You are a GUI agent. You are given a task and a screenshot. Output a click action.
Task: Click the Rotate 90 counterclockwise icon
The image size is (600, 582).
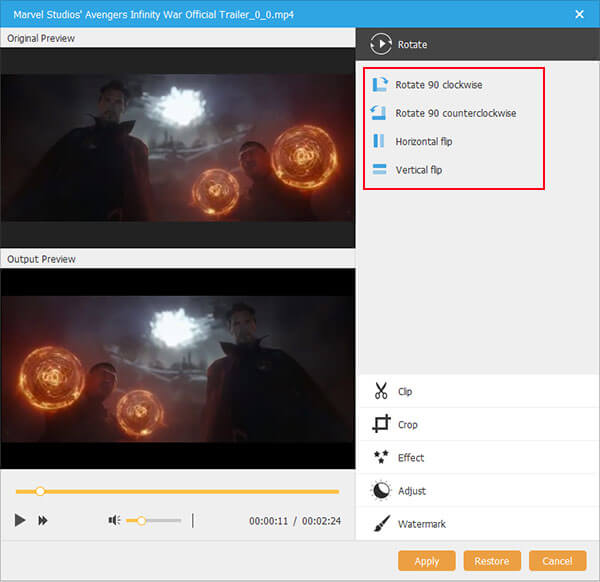pos(378,112)
